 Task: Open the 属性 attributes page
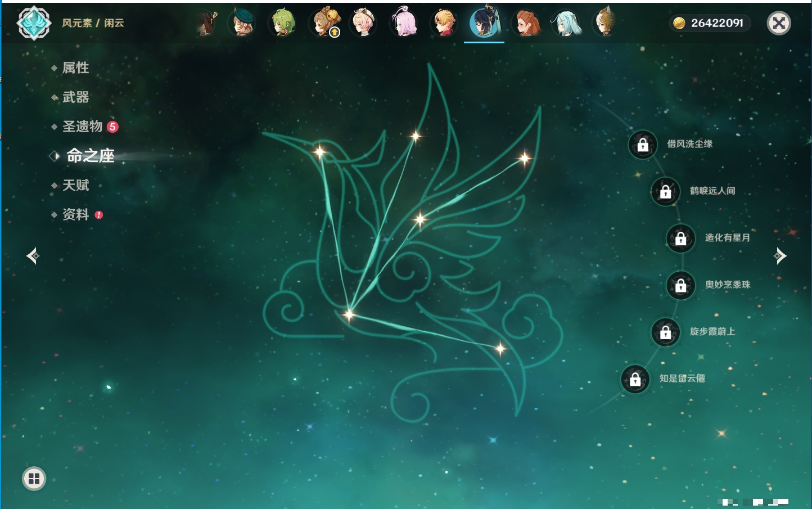point(75,68)
